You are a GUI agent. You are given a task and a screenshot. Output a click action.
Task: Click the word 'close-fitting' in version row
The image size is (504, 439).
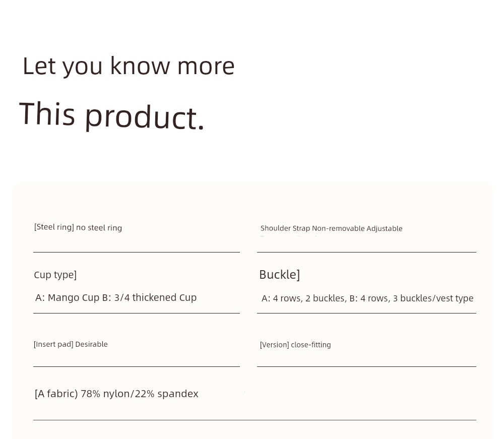click(311, 345)
